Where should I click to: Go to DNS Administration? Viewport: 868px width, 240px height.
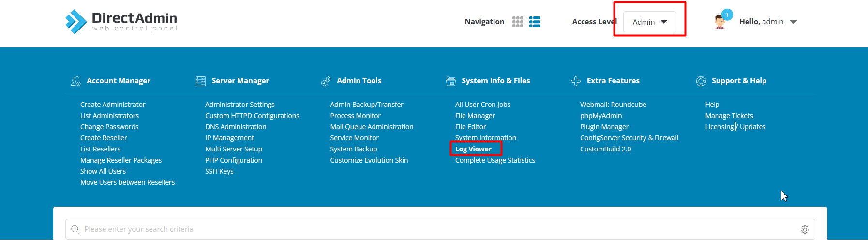coord(236,127)
